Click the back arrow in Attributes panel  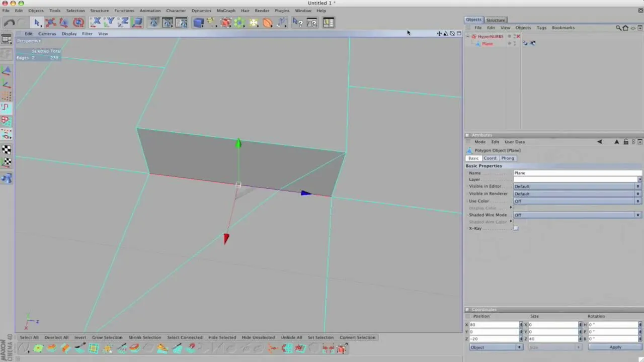point(599,142)
